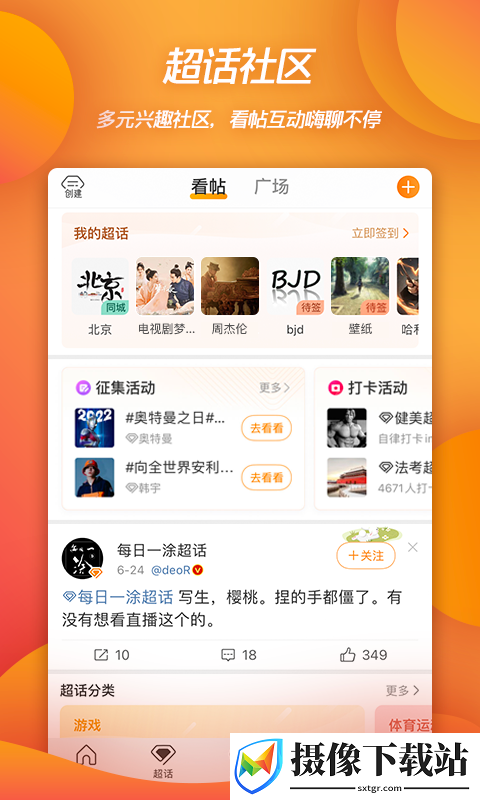Click 去看看 for 奥特曼之日 topic

click(x=266, y=428)
